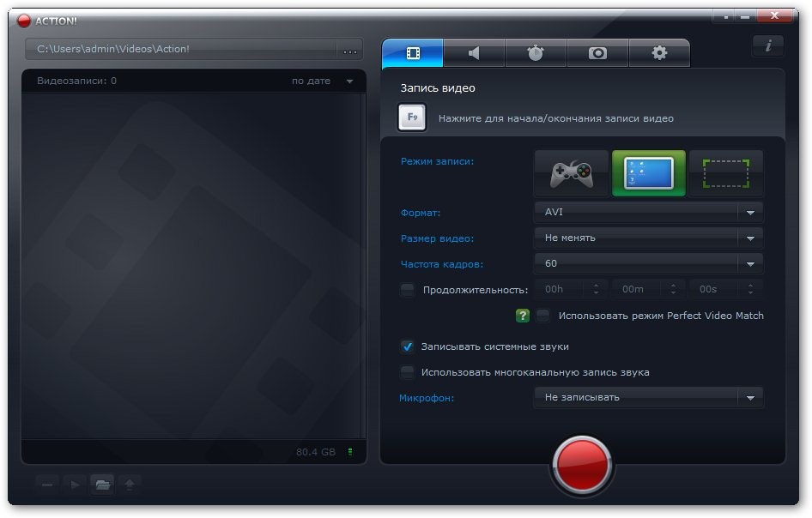The width and height of the screenshot is (812, 518).
Task: Click the green help question mark icon
Action: pos(523,316)
